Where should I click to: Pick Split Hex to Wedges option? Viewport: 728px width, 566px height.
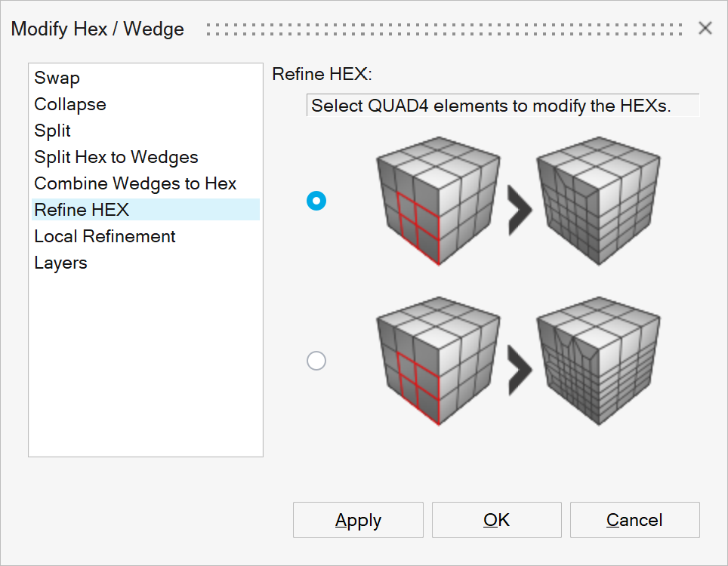(x=116, y=157)
